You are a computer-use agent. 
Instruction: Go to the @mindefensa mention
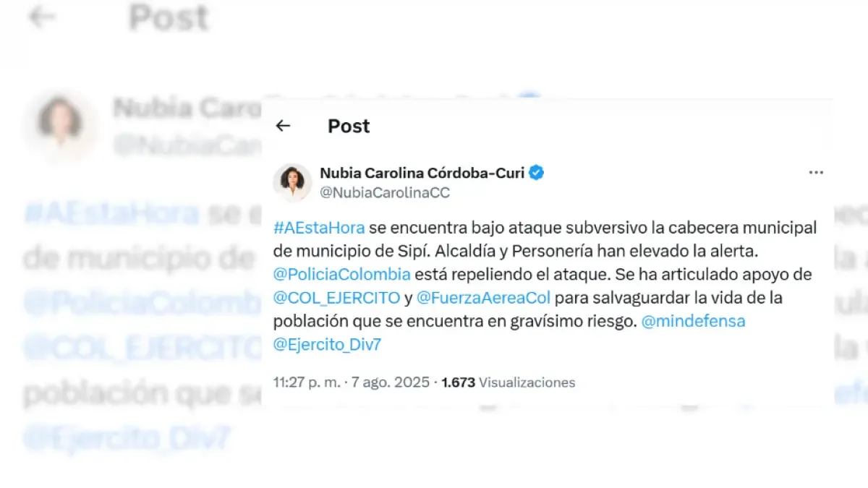693,321
